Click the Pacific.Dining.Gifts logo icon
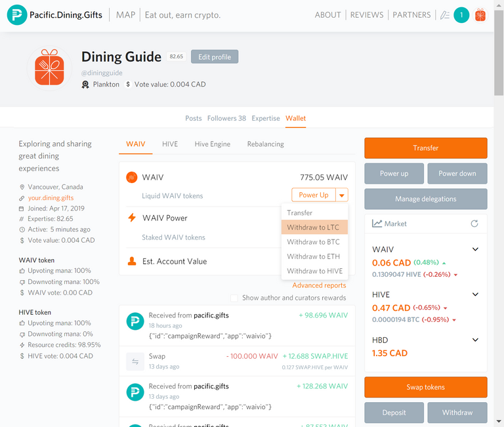Image resolution: width=504 pixels, height=427 pixels. click(x=16, y=15)
